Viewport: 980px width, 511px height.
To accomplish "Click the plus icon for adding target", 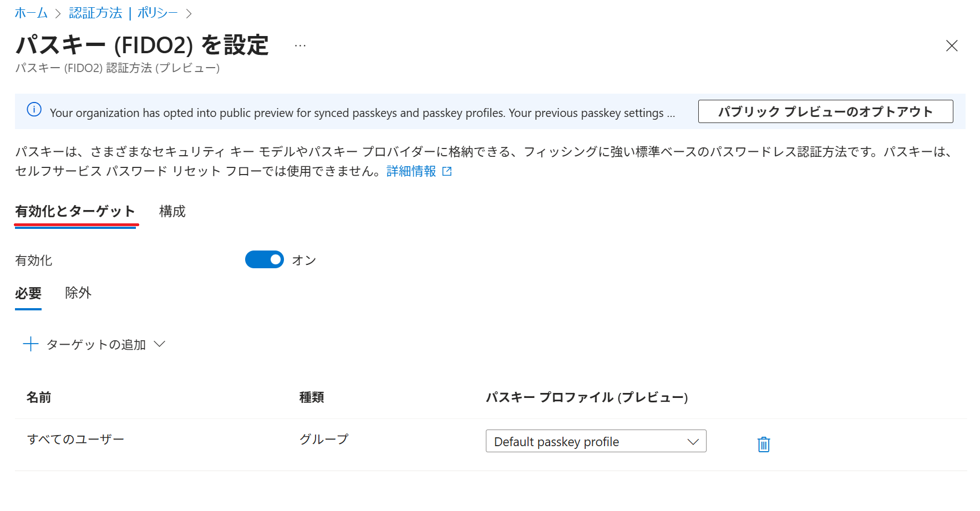I will pyautogui.click(x=31, y=344).
